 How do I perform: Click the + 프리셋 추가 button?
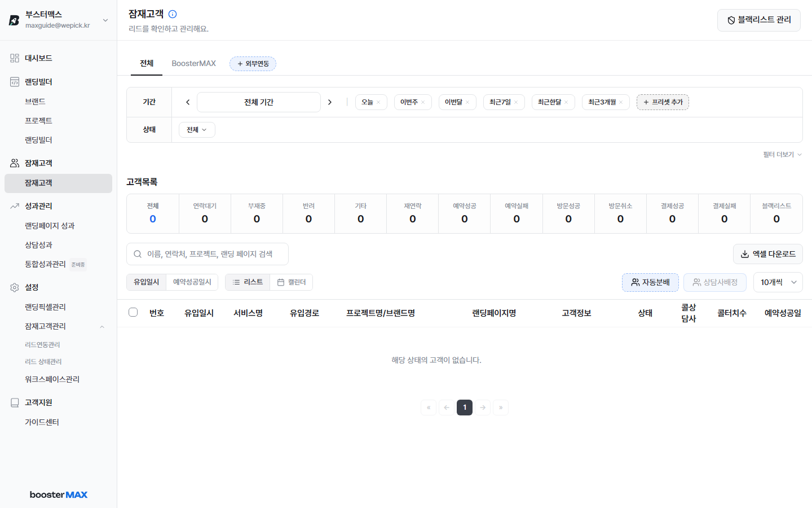pos(663,102)
